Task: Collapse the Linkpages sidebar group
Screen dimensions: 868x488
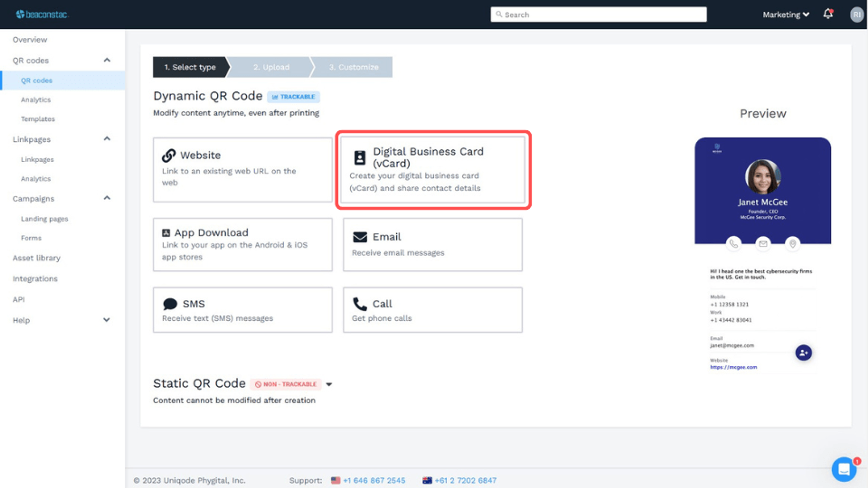Action: (107, 139)
